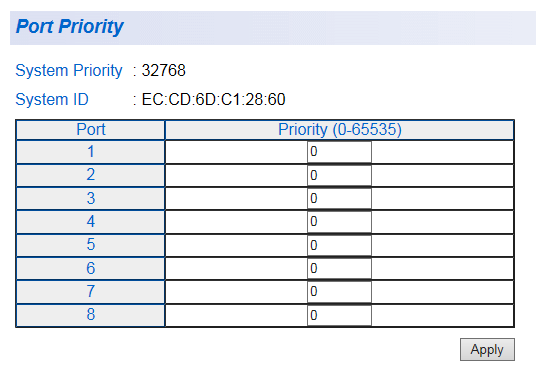536x382 pixels.
Task: Focus the port 7 priority field
Action: pos(339,292)
